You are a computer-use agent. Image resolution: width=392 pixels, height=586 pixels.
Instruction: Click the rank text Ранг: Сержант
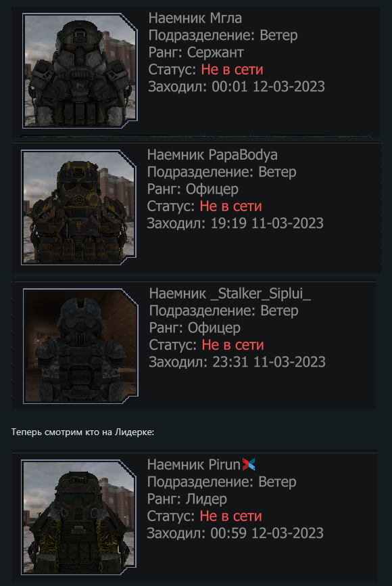click(x=196, y=52)
